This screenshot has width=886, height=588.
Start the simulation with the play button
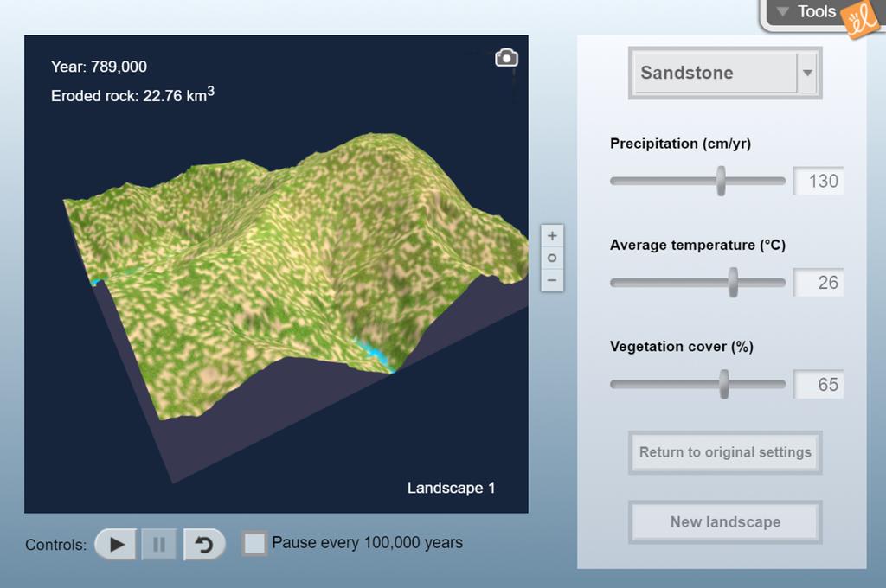click(x=116, y=545)
